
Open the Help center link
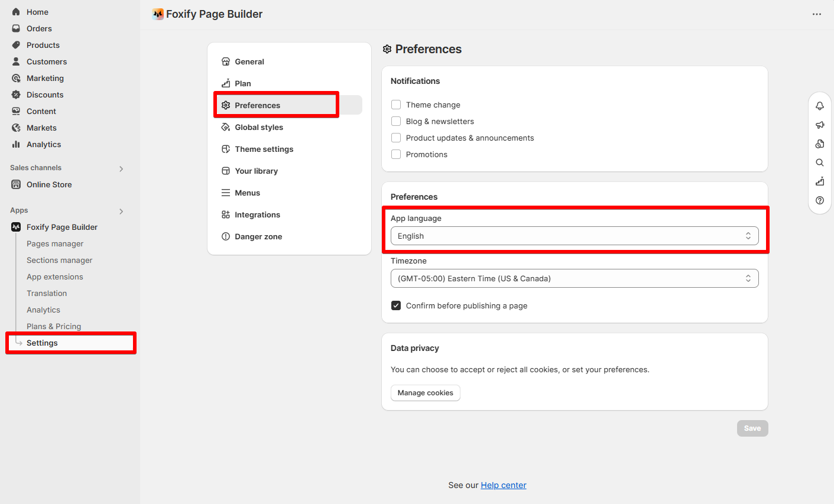click(x=504, y=485)
